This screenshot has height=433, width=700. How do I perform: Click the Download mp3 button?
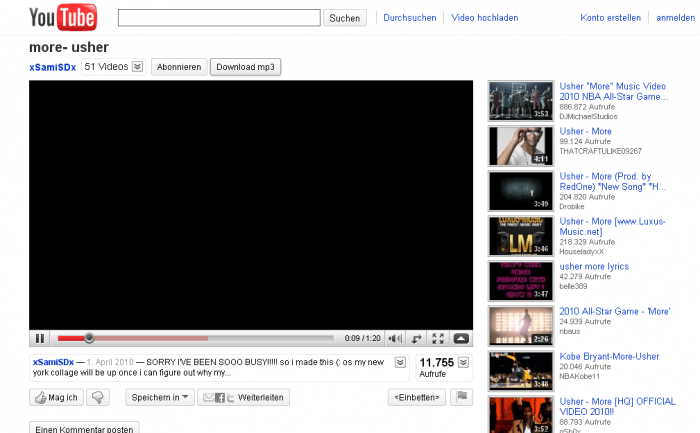click(x=245, y=67)
